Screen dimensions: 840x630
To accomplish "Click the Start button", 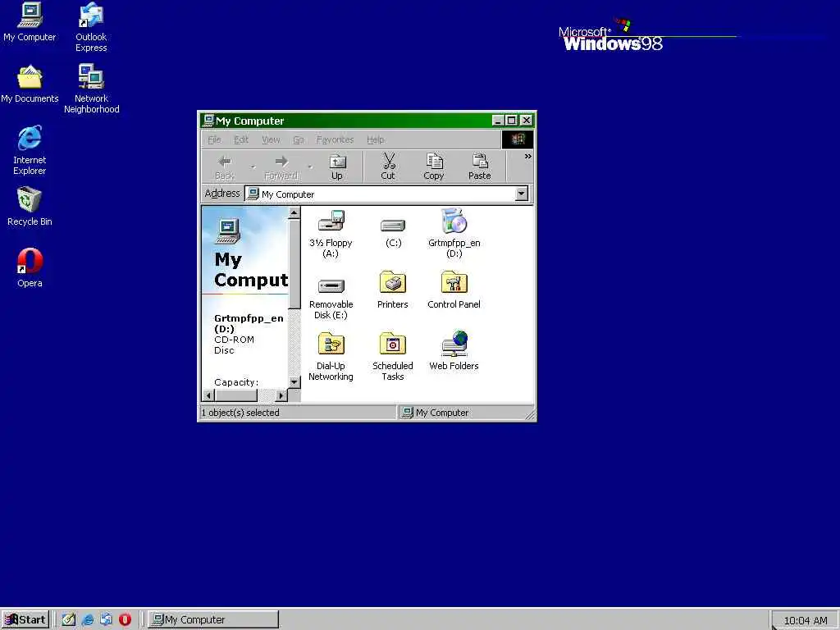I will tap(25, 620).
